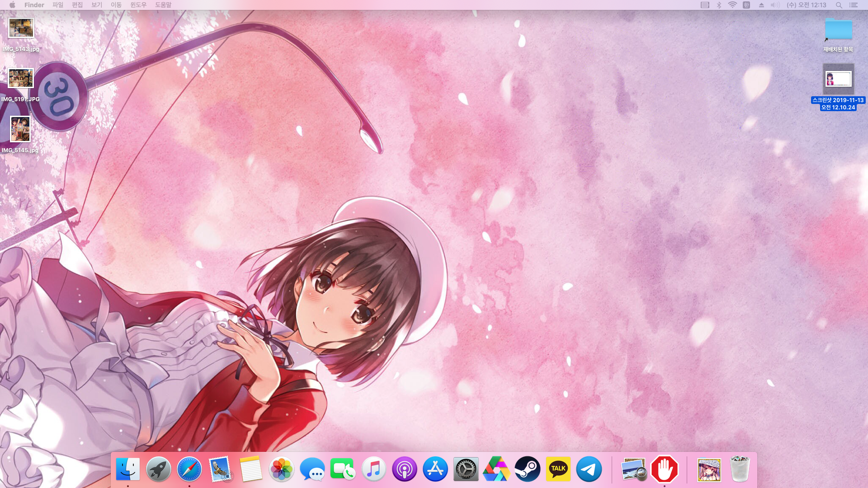Open the anime picture item in Dock
The width and height of the screenshot is (868, 488).
coord(709,470)
